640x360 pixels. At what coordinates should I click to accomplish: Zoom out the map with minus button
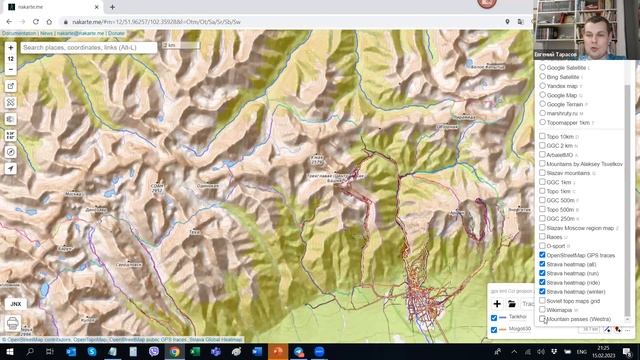11,69
